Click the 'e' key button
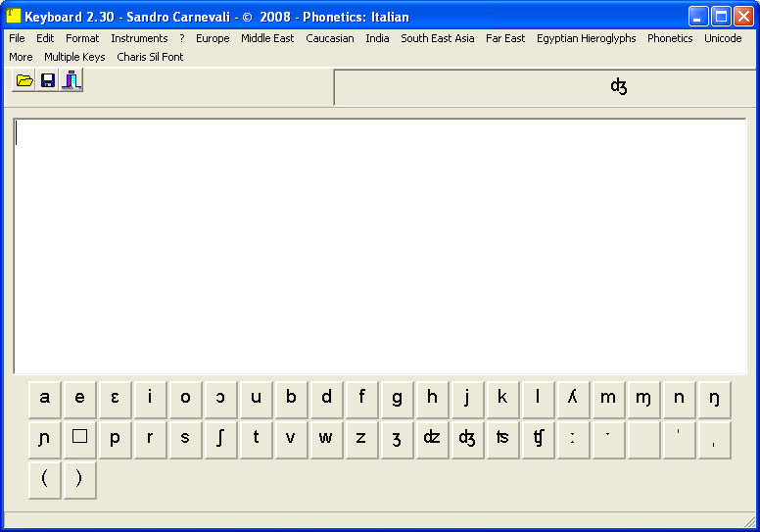The width and height of the screenshot is (760, 532). pyautogui.click(x=80, y=400)
